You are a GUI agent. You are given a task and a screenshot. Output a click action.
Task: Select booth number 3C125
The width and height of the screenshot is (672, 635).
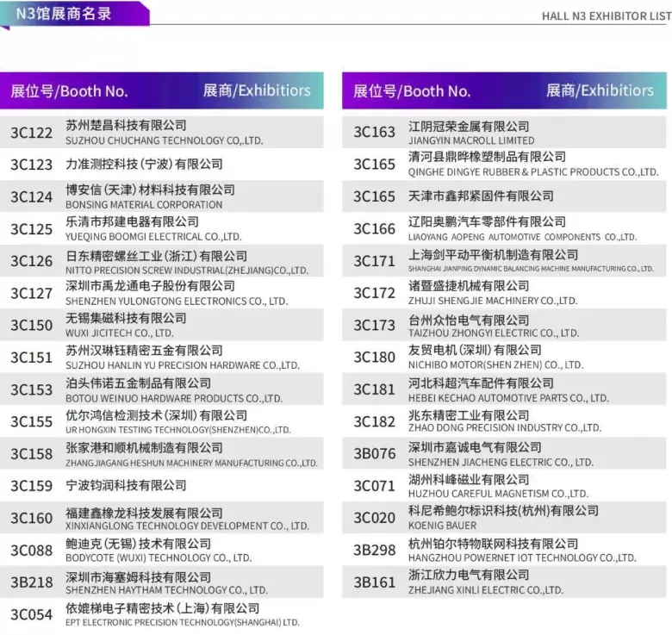[x=31, y=229]
